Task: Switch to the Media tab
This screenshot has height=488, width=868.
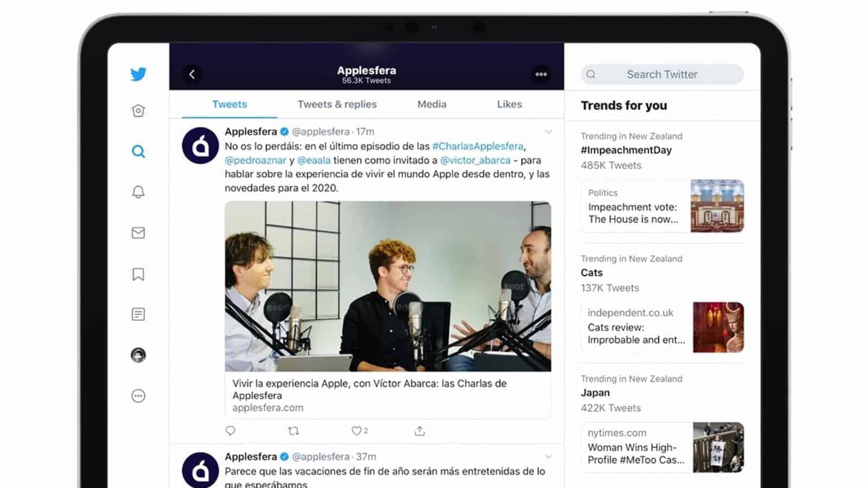Action: click(x=432, y=104)
